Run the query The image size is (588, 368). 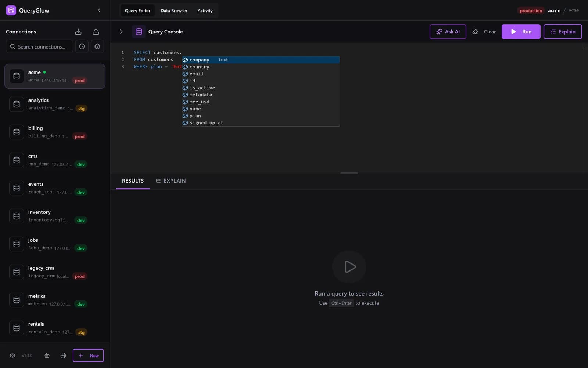coord(521,32)
